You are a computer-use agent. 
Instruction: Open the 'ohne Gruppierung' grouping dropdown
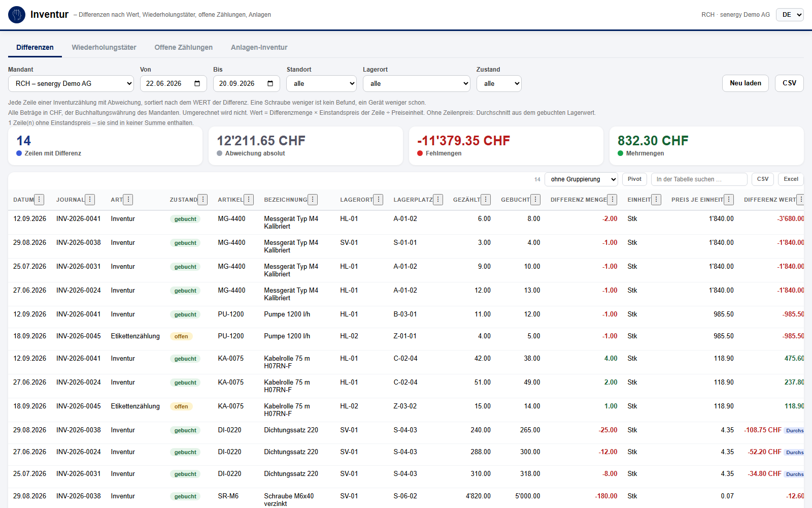[x=581, y=179]
